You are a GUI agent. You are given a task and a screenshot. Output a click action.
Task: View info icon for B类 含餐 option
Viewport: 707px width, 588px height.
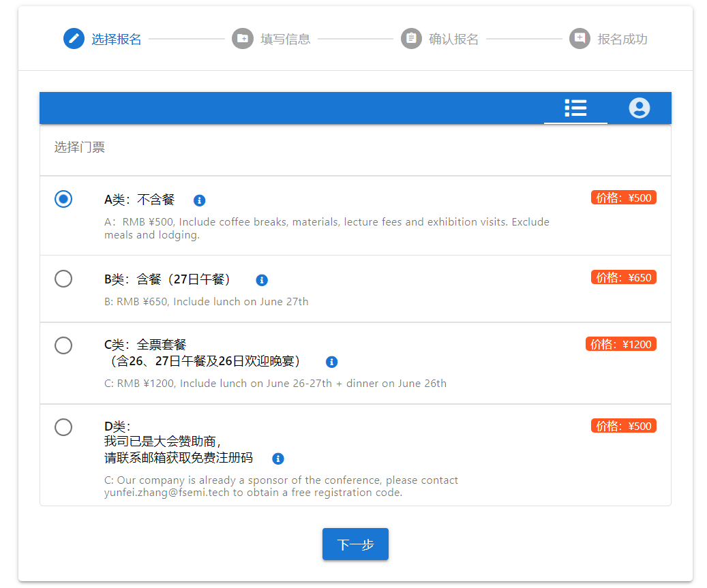[x=262, y=280]
